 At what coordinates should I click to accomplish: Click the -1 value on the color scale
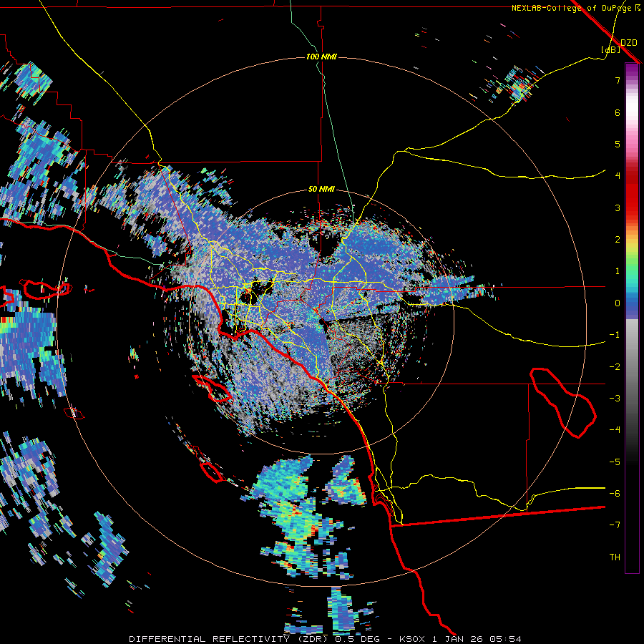click(x=615, y=335)
